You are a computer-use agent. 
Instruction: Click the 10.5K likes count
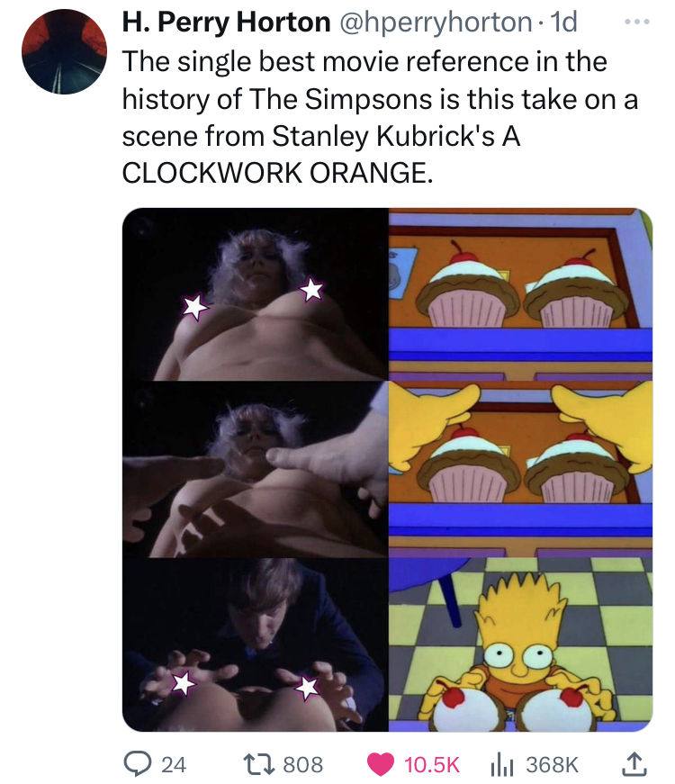click(431, 764)
